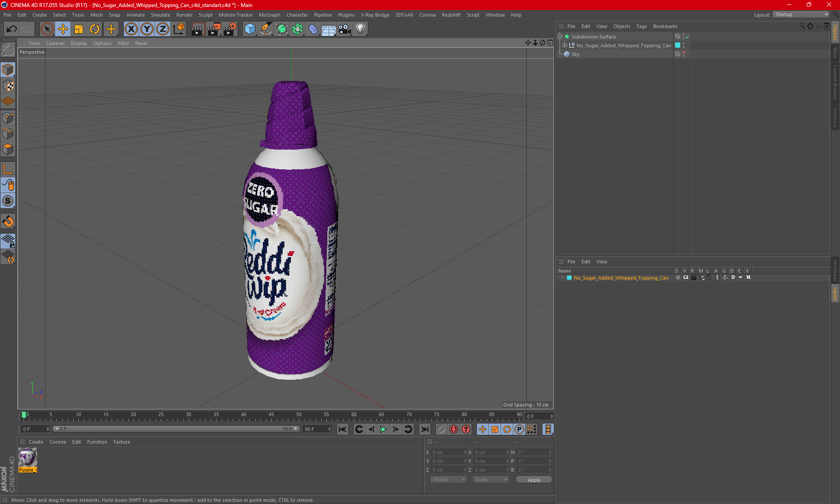Open the Spline pen tool
Viewport: 840px width, 504px height.
coord(266,29)
